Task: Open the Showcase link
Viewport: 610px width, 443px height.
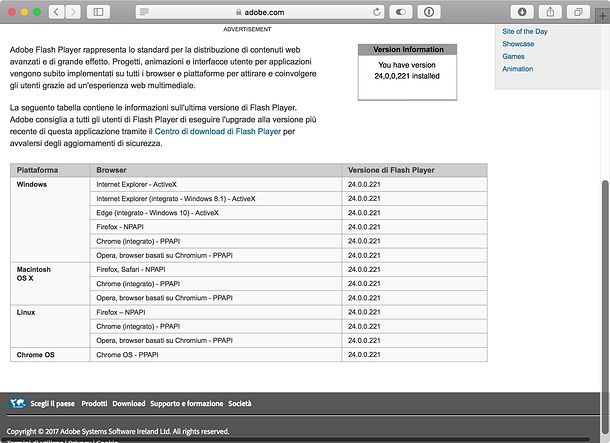Action: [x=518, y=44]
